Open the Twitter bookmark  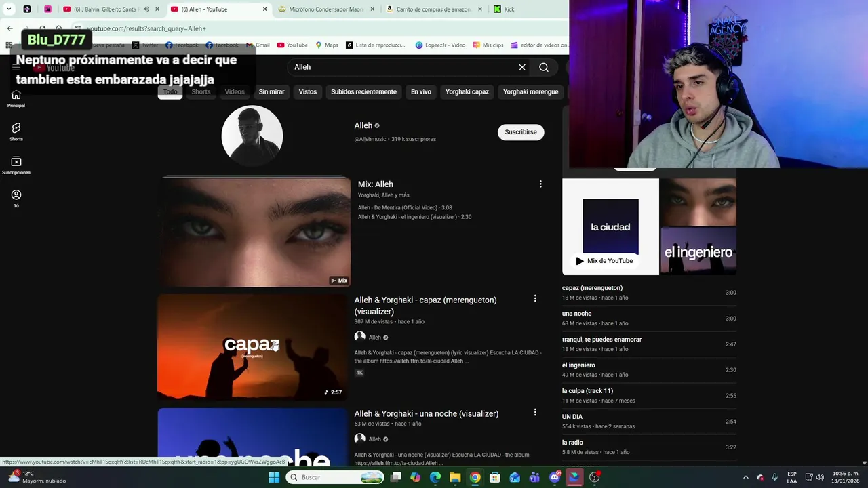(x=145, y=45)
